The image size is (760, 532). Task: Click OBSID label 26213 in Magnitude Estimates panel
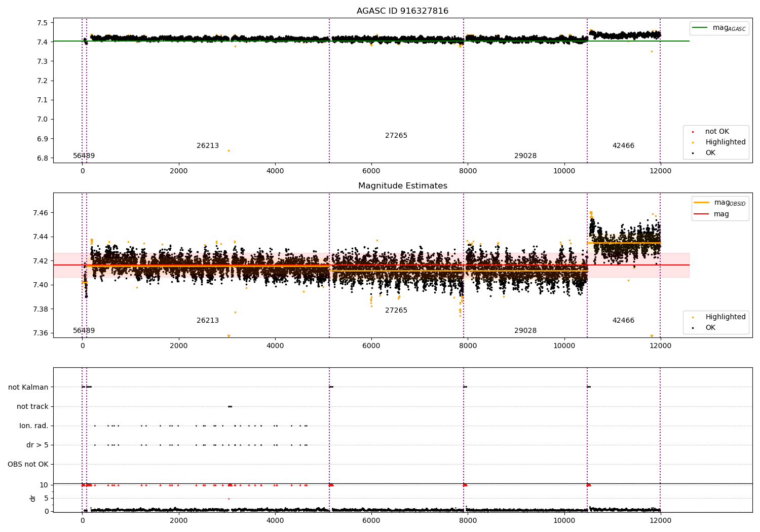pos(208,321)
